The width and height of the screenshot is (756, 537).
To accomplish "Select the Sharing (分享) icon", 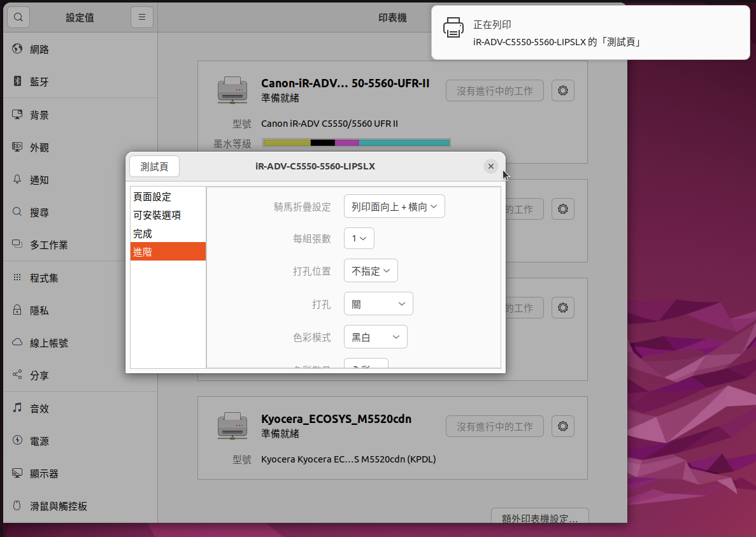I will coord(17,375).
